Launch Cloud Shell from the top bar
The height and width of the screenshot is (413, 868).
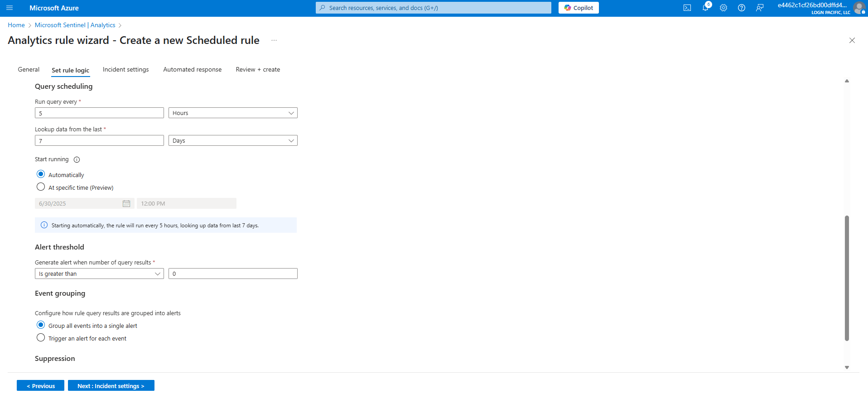coord(687,8)
